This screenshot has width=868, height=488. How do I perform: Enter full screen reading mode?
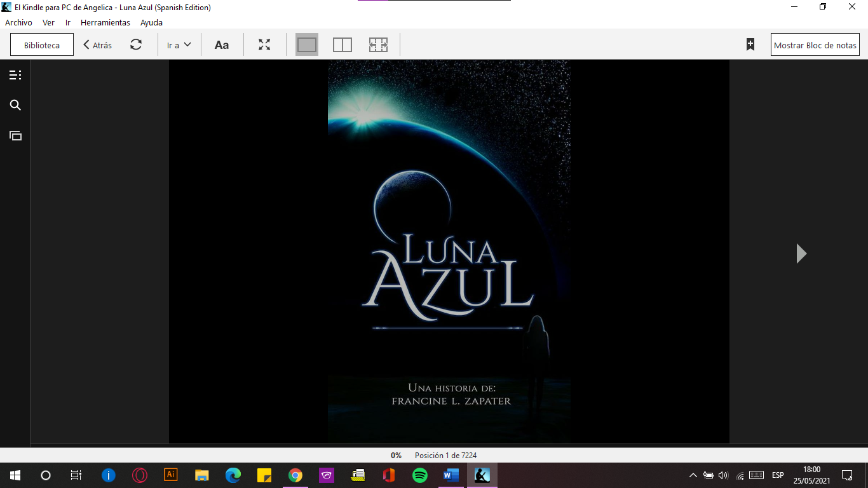264,45
